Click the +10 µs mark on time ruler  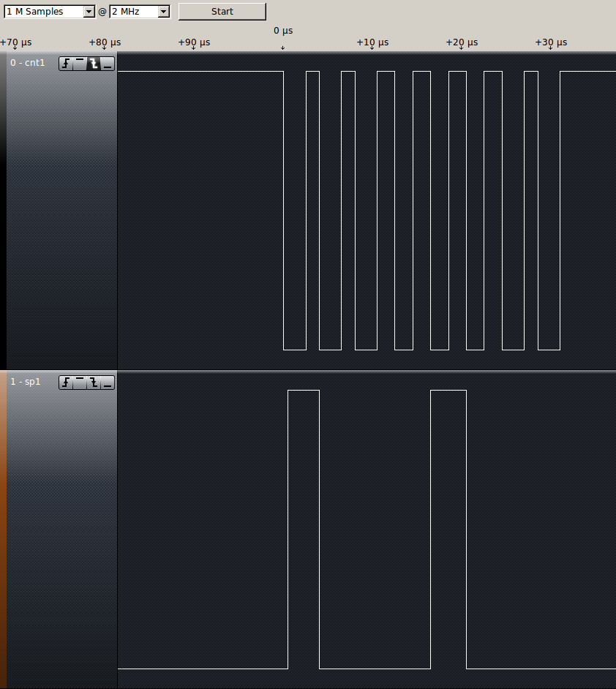[x=372, y=43]
